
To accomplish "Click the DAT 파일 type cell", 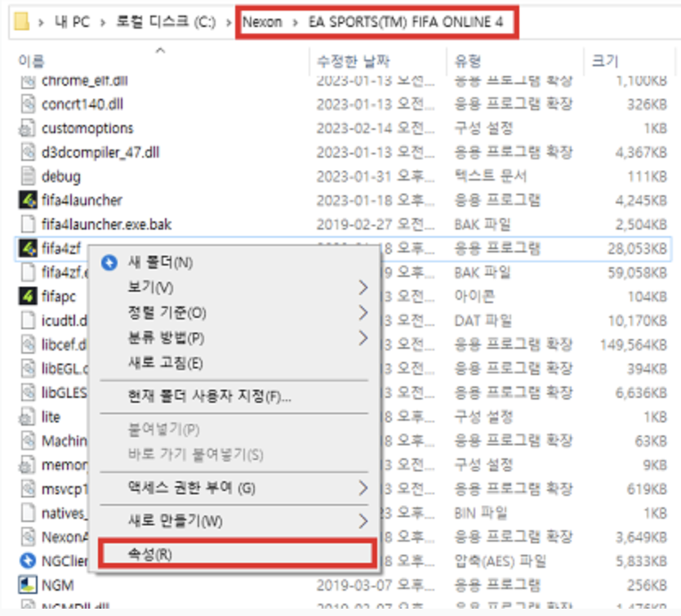I will point(483,320).
